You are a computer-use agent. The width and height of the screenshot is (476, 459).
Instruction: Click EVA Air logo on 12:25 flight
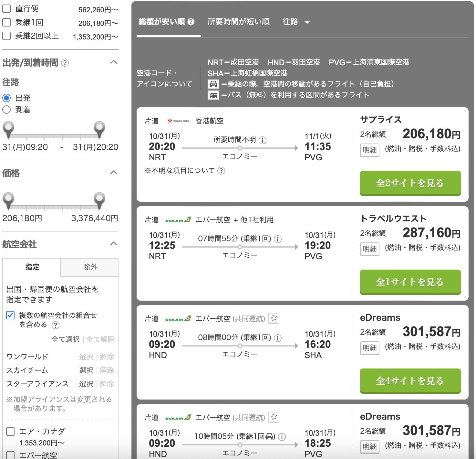tap(178, 220)
